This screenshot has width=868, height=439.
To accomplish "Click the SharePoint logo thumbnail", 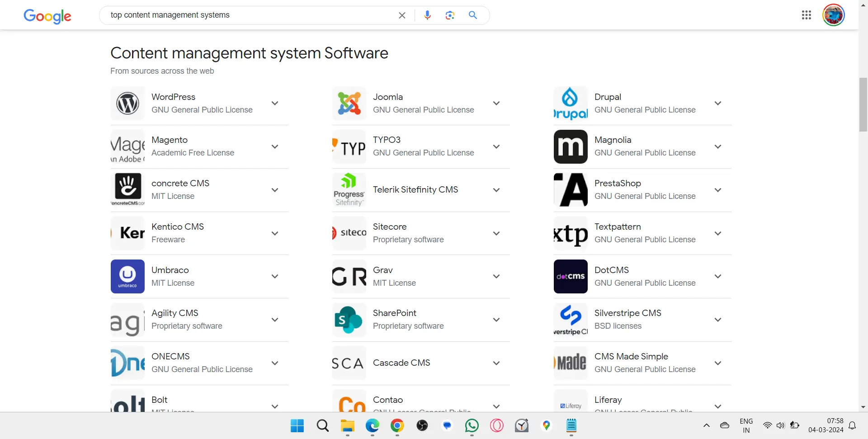I will point(349,320).
